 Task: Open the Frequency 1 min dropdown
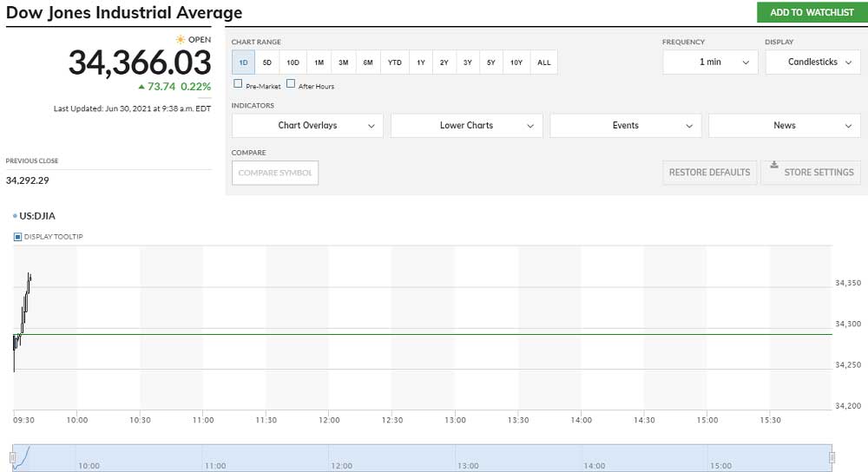(710, 62)
